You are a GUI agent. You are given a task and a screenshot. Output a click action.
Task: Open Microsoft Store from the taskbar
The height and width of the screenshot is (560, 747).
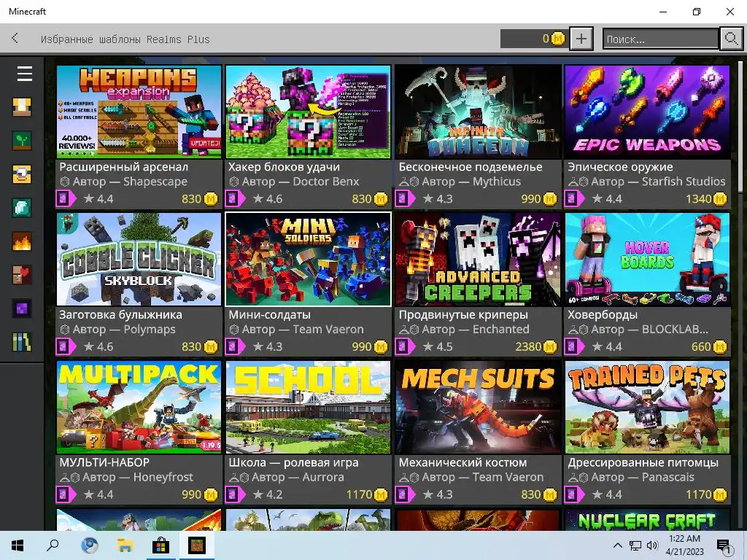[160, 545]
